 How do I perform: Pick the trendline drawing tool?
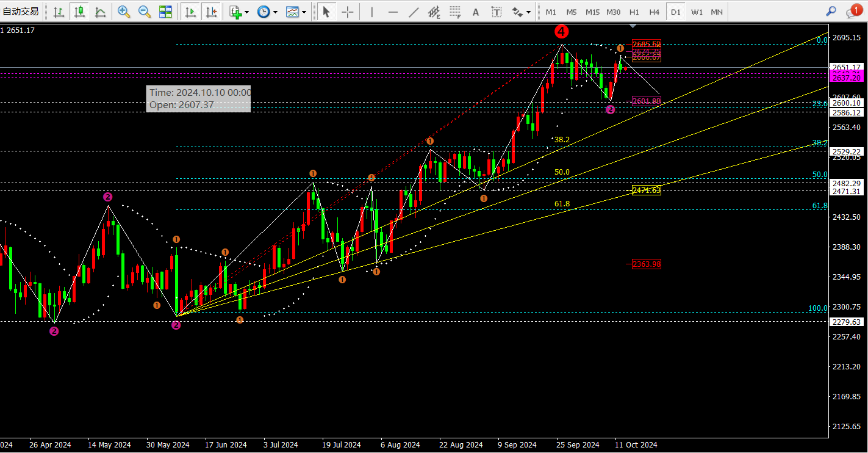414,12
